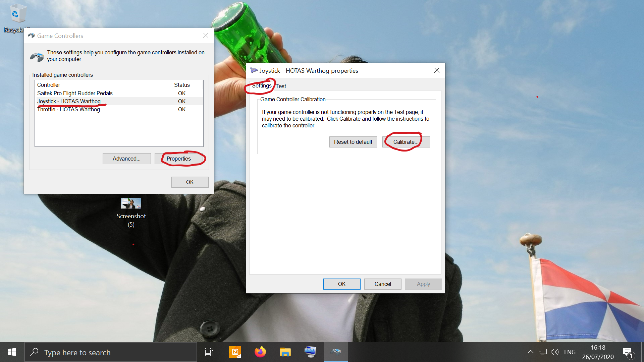Click the Joystick properties title bar icon
Viewport: 644px width, 362px height.
254,70
